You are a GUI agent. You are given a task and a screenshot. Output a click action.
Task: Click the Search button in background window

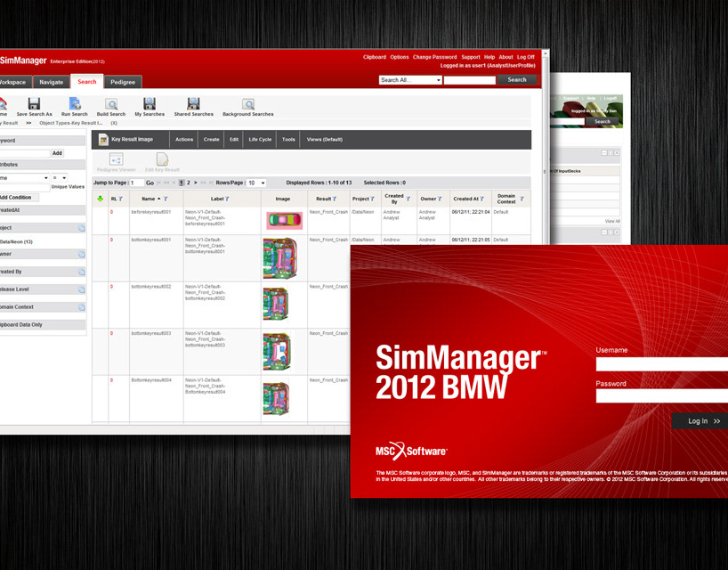pyautogui.click(x=603, y=122)
